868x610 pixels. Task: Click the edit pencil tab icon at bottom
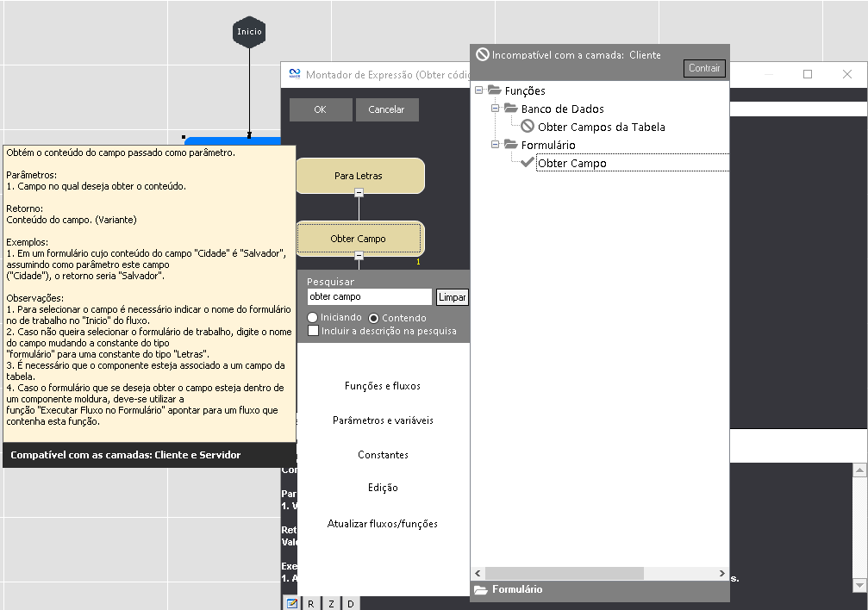click(292, 603)
